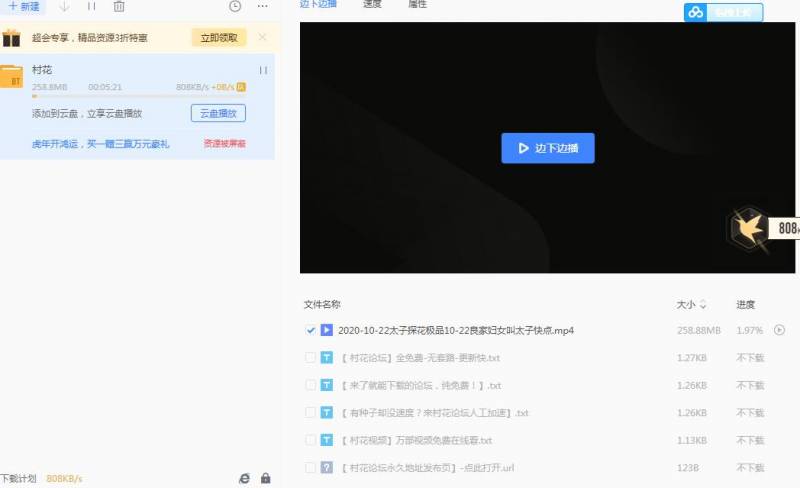Image resolution: width=800 pixels, height=488 pixels.
Task: Click the 村花 task progress bar
Action: (138, 96)
